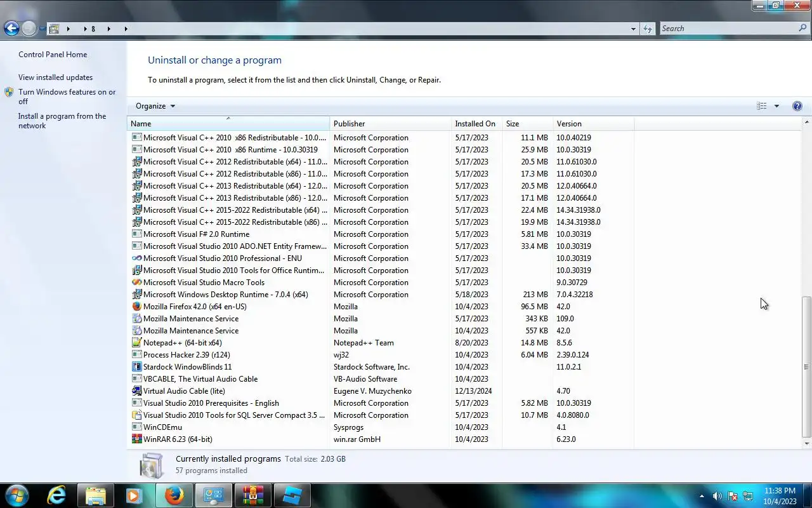Click the Search input field
This screenshot has width=812, height=508.
pyautogui.click(x=728, y=29)
